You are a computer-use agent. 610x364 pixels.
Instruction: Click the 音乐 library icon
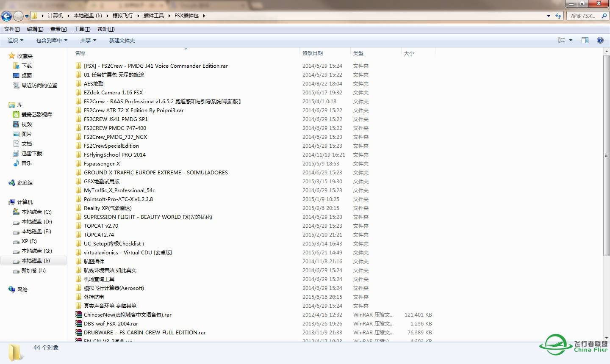coord(16,163)
